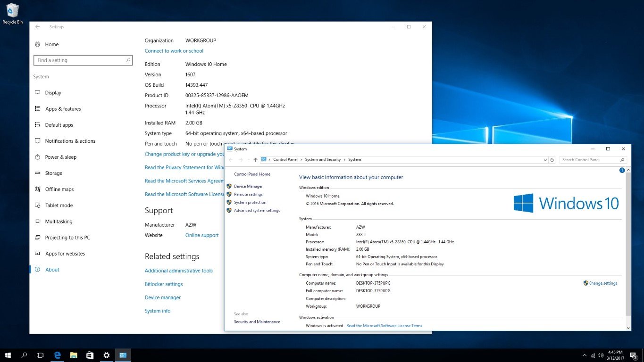
Task: Click the forward arrow in System window
Action: (x=240, y=160)
